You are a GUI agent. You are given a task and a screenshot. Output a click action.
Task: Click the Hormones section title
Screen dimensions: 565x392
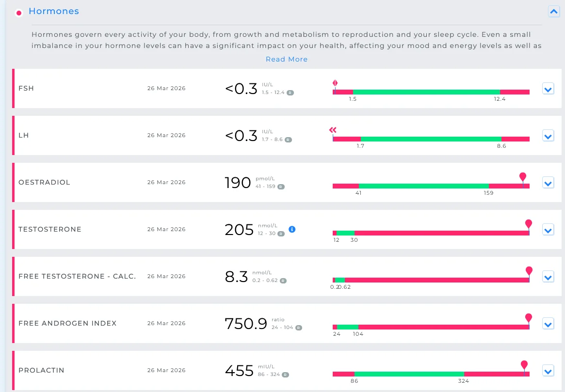pyautogui.click(x=54, y=11)
